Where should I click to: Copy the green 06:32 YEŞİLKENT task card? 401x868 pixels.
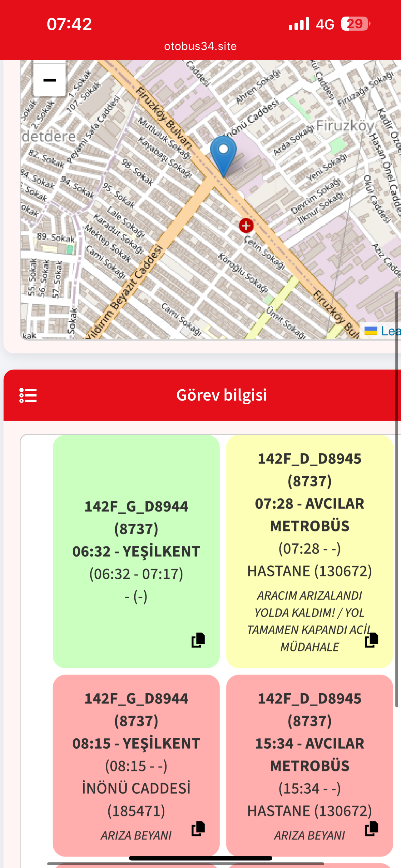pos(198,640)
